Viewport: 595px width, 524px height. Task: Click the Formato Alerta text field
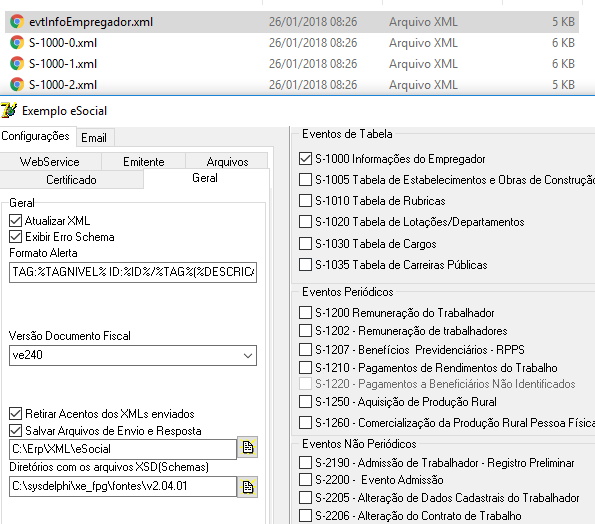click(x=133, y=272)
